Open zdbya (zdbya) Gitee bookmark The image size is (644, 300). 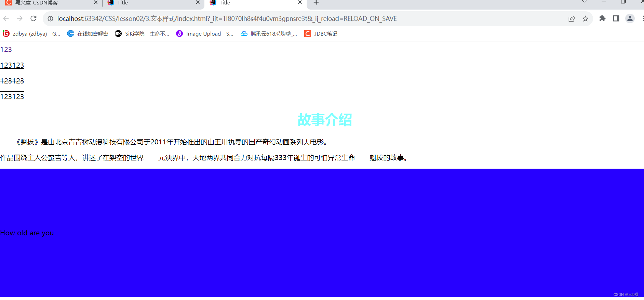coord(31,34)
